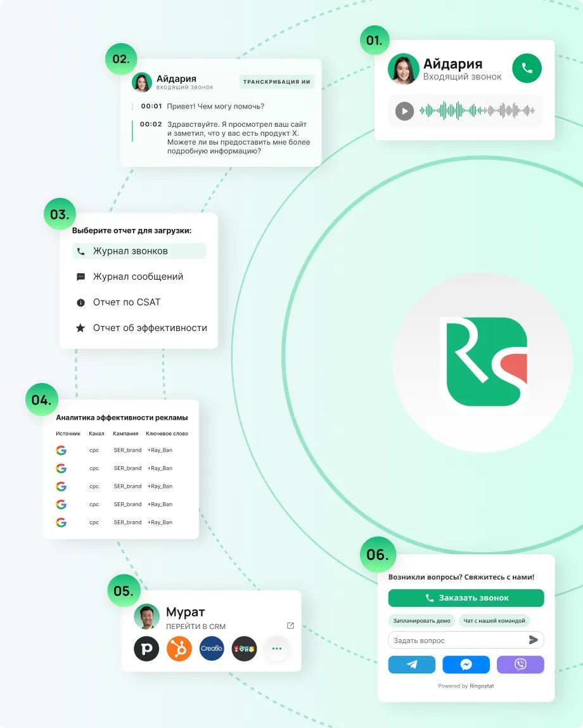Click the ТРАНСКРИБАЦИЯ ИИ label
The image size is (583, 728).
pyautogui.click(x=277, y=82)
